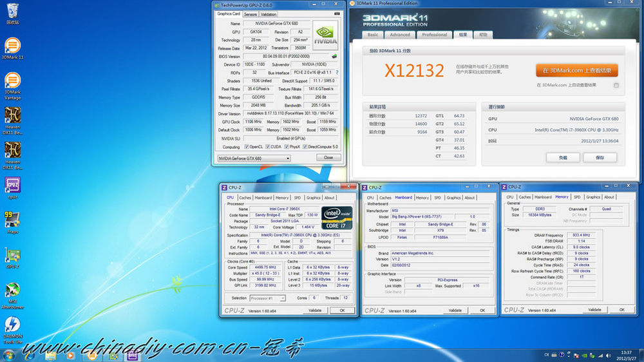
Task: Open the GPU-Z desktop shortcut
Action: click(x=12, y=258)
